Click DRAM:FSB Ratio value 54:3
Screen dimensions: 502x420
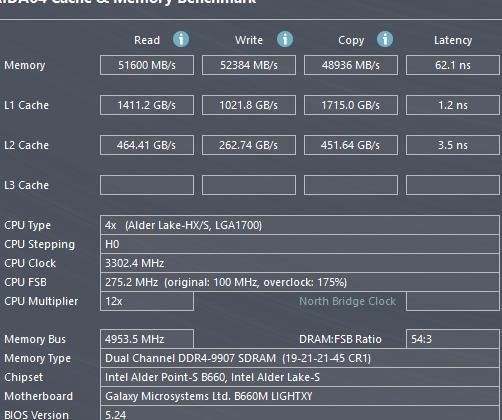coord(453,339)
